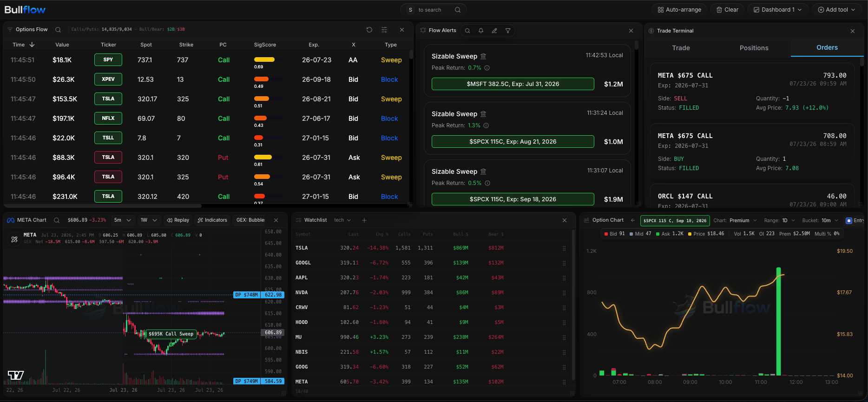Click the TradingView logo on META chart
Viewport: 868px width, 402px height.
[16, 375]
